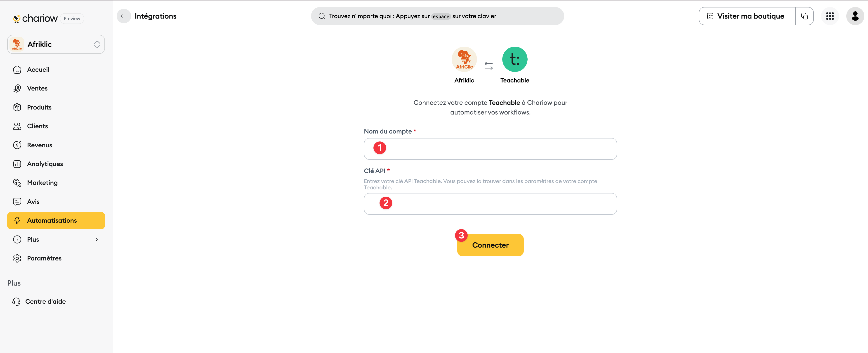Click the global search bar
868x353 pixels.
click(437, 16)
